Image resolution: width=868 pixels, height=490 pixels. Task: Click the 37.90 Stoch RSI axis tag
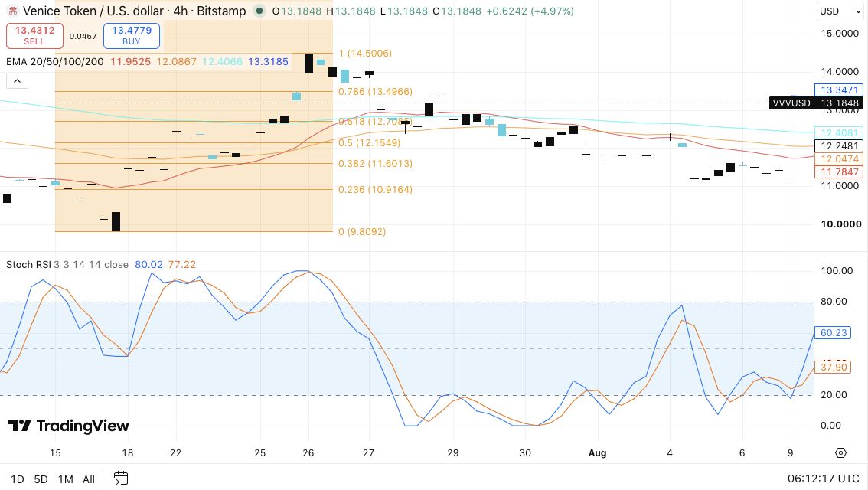pos(833,367)
